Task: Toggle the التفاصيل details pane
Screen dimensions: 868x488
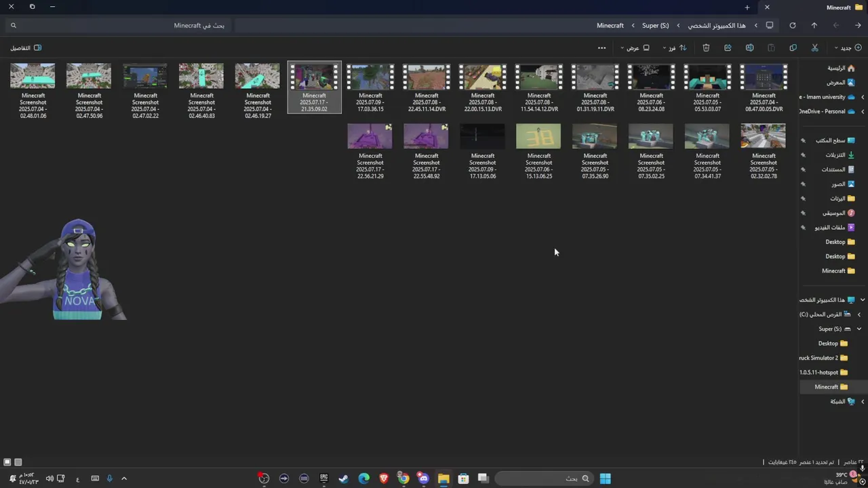Action: coord(26,47)
